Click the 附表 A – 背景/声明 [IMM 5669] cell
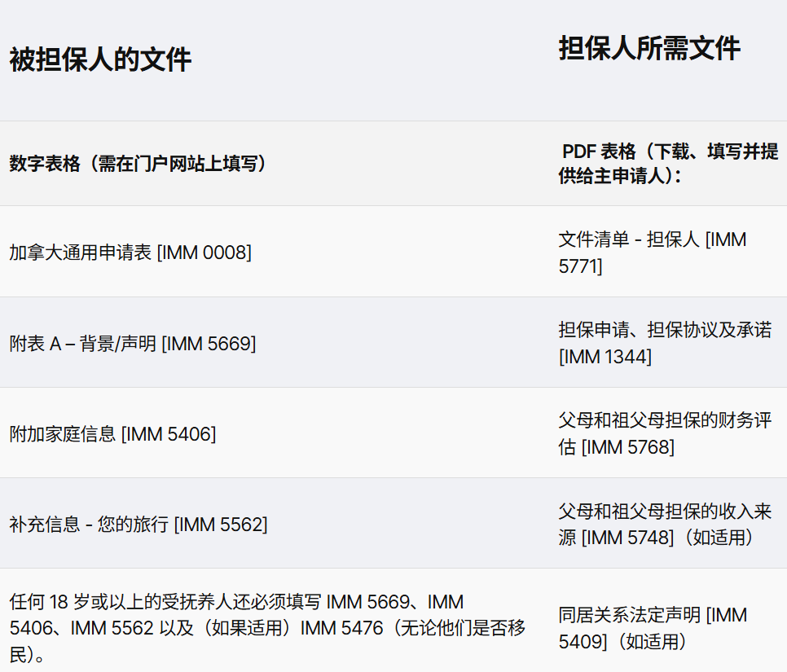This screenshot has height=672, width=787. [133, 344]
